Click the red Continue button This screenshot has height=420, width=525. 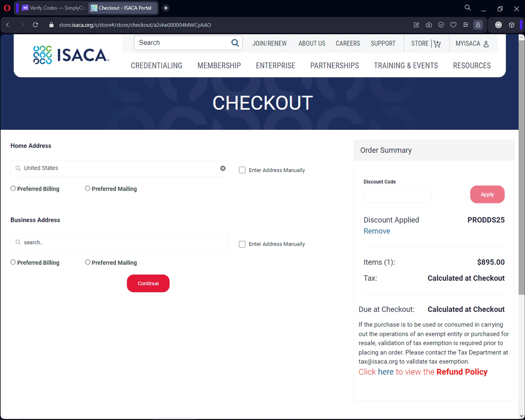pos(148,283)
